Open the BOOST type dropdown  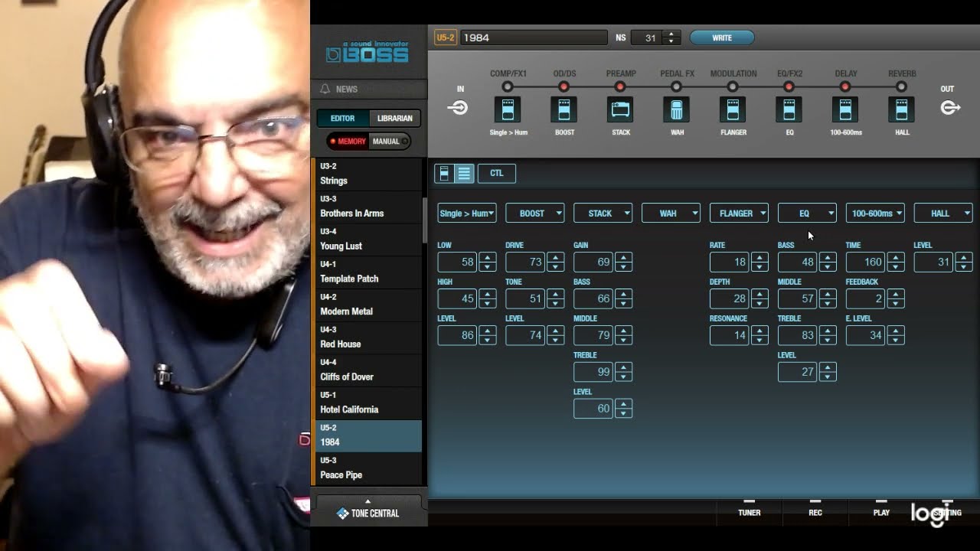(x=535, y=214)
